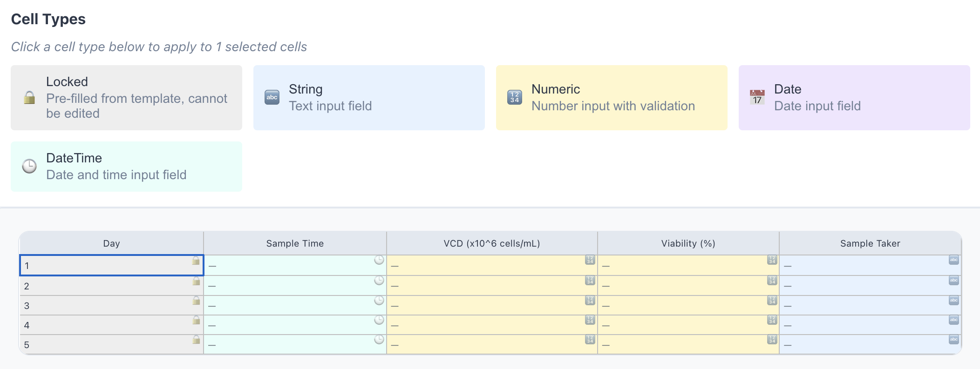Select the Day cell containing 5

[111, 344]
